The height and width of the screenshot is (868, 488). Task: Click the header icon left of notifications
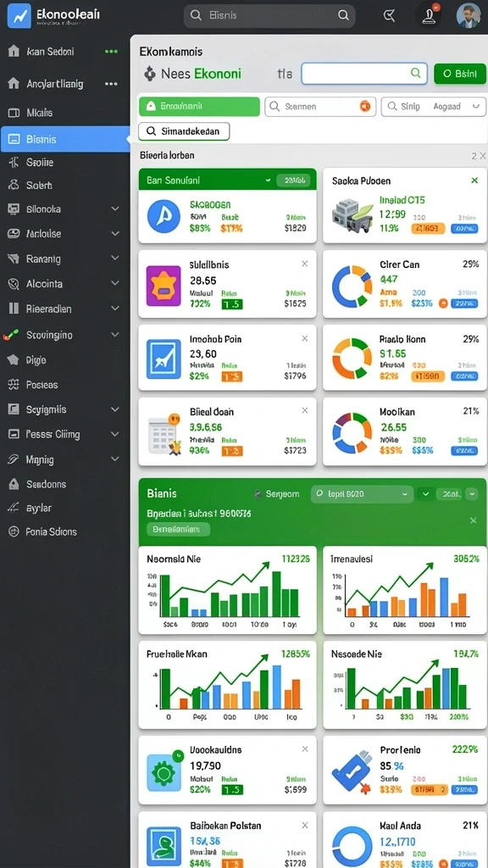pyautogui.click(x=390, y=16)
